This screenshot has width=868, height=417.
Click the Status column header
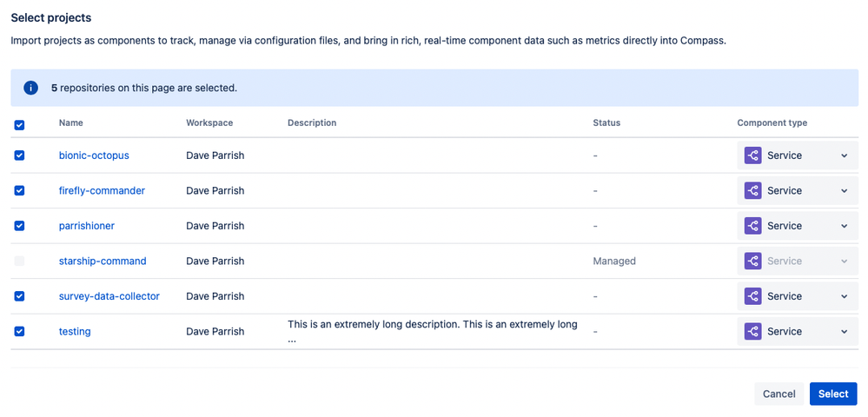606,123
